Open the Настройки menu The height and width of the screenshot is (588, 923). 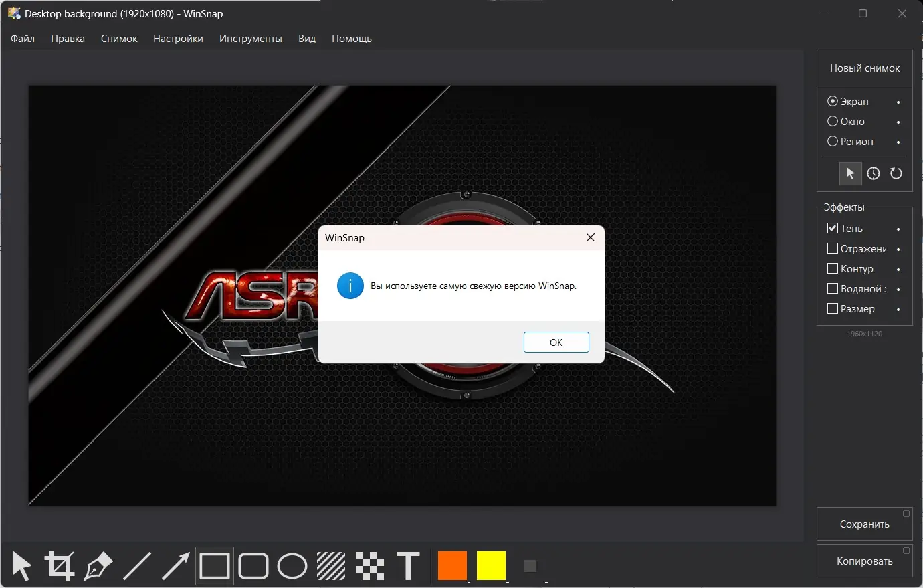178,39
